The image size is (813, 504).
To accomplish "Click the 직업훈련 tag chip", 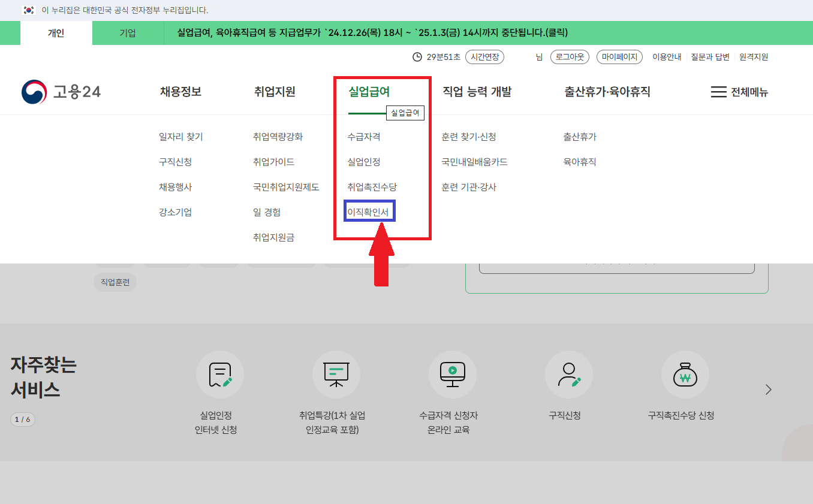I will pyautogui.click(x=115, y=282).
